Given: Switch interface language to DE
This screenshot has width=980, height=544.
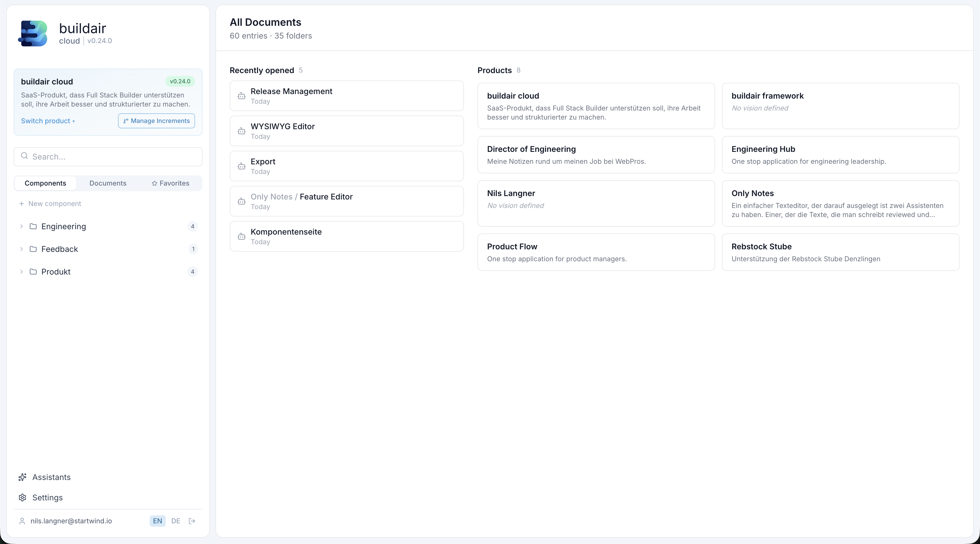Looking at the screenshot, I should click(x=175, y=521).
